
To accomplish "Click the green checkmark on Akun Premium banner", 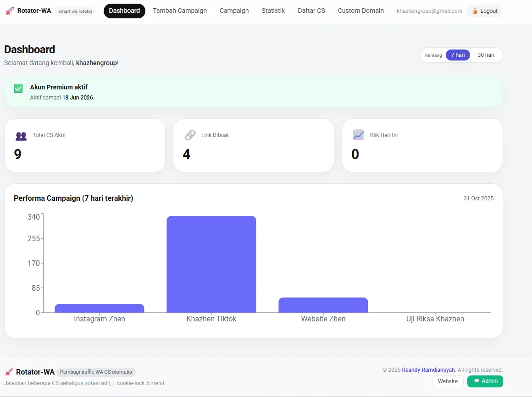I will pos(18,88).
